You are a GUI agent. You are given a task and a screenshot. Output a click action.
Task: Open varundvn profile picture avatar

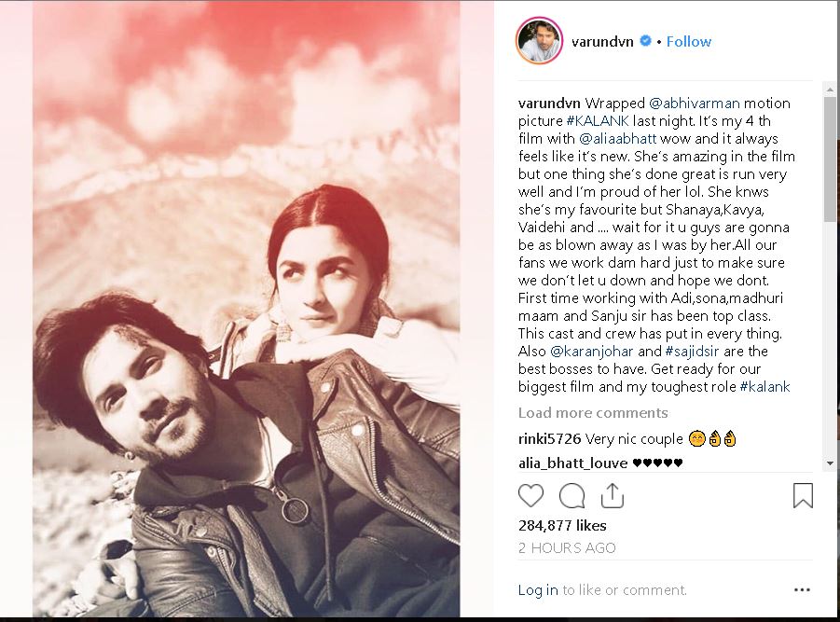click(539, 41)
